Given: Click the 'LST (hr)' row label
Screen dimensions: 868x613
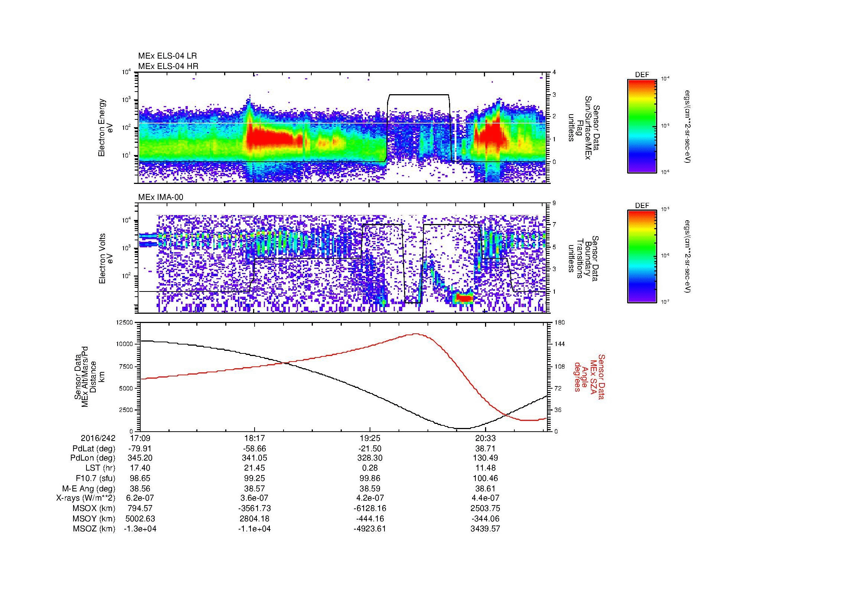Looking at the screenshot, I should pyautogui.click(x=100, y=469).
